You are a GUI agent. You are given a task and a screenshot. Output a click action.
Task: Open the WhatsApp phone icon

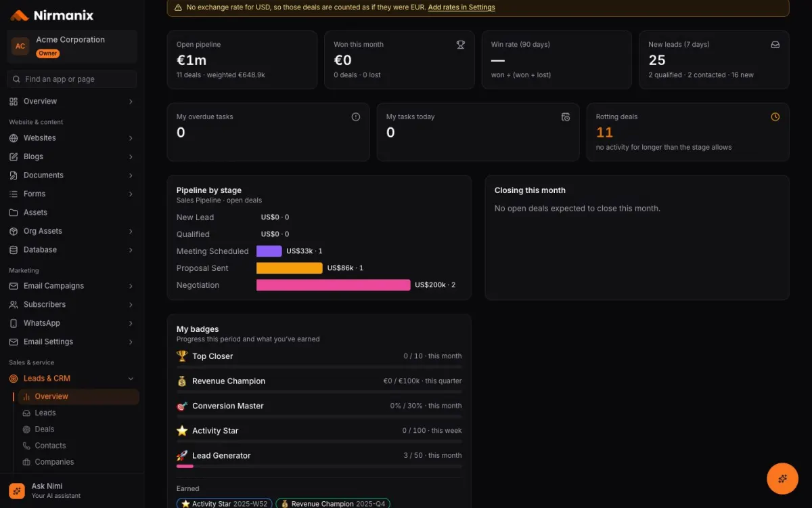point(14,323)
